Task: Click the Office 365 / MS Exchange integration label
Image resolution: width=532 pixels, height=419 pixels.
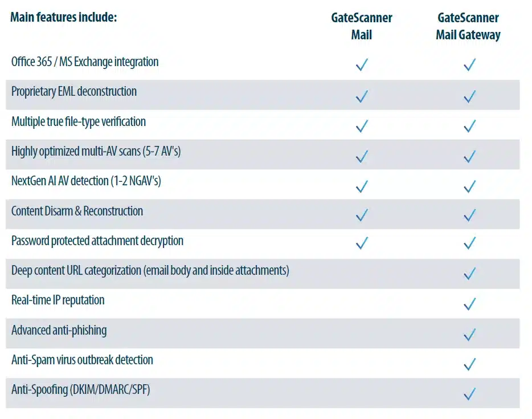Action: 85,62
